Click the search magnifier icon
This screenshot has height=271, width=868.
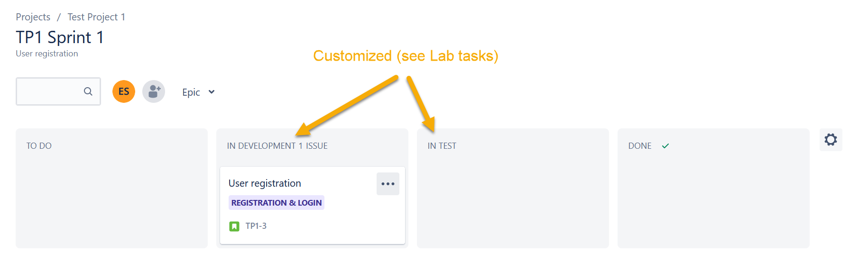click(x=88, y=91)
